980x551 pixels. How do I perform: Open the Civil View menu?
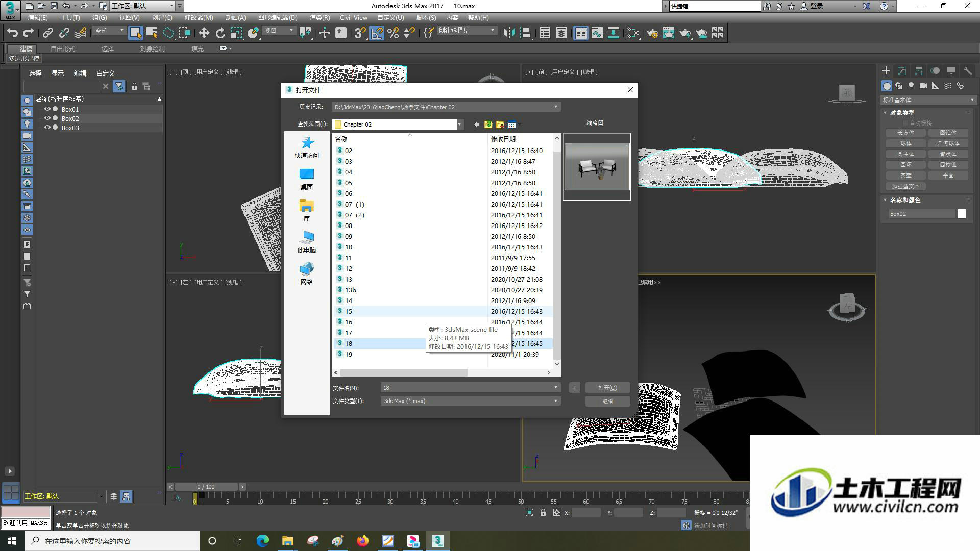(x=353, y=18)
